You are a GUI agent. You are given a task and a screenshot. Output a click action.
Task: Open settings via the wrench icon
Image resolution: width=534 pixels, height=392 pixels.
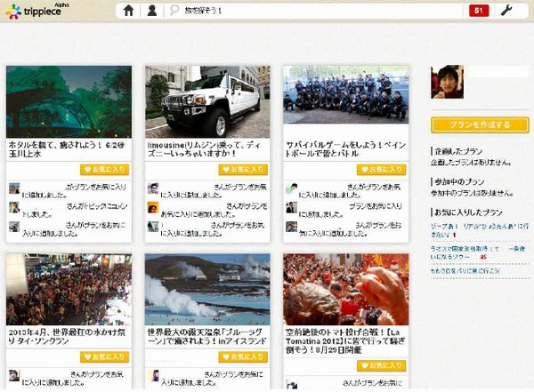506,11
